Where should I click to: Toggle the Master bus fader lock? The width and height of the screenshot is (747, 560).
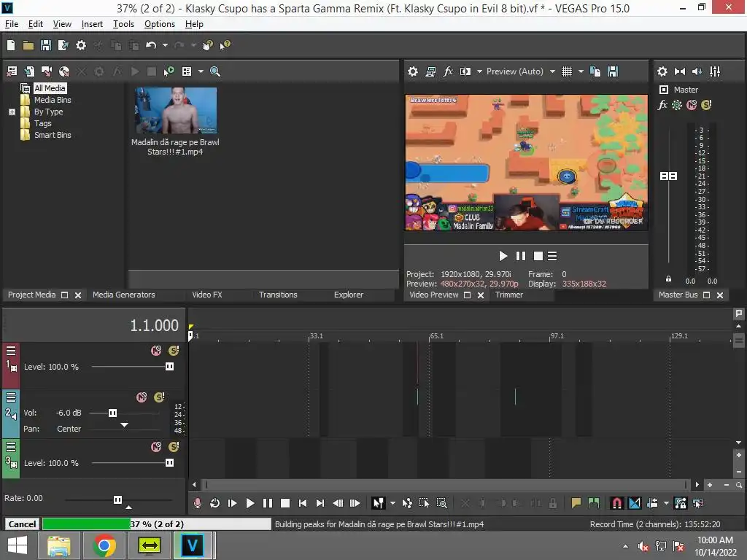668,279
